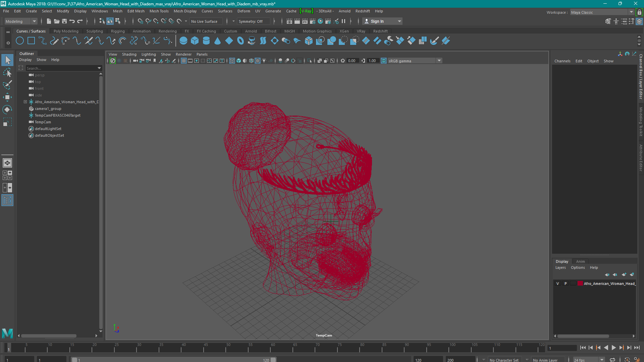Toggle layer visibility V box

558,284
